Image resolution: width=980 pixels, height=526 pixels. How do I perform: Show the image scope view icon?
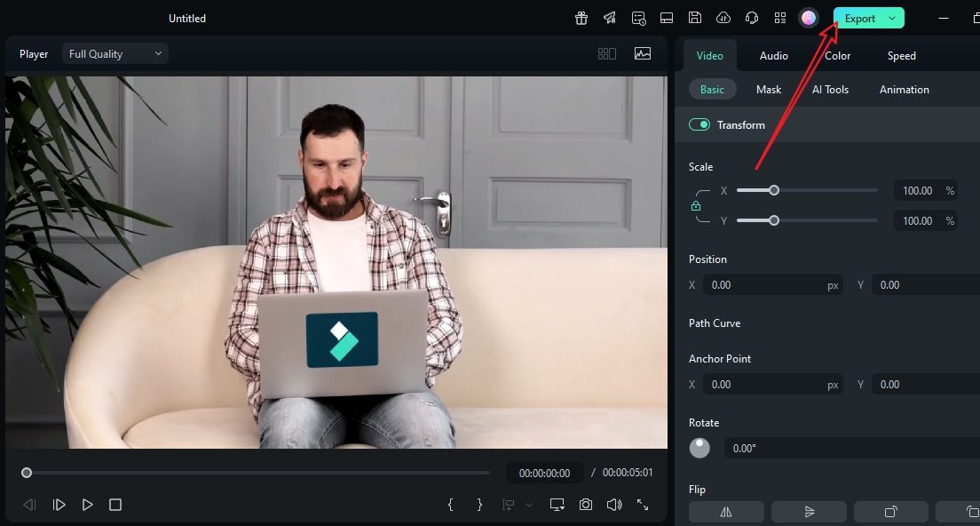[643, 54]
